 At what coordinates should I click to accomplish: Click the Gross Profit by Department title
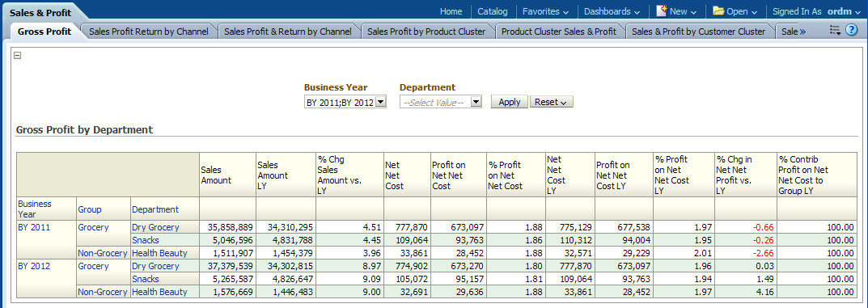pos(85,130)
